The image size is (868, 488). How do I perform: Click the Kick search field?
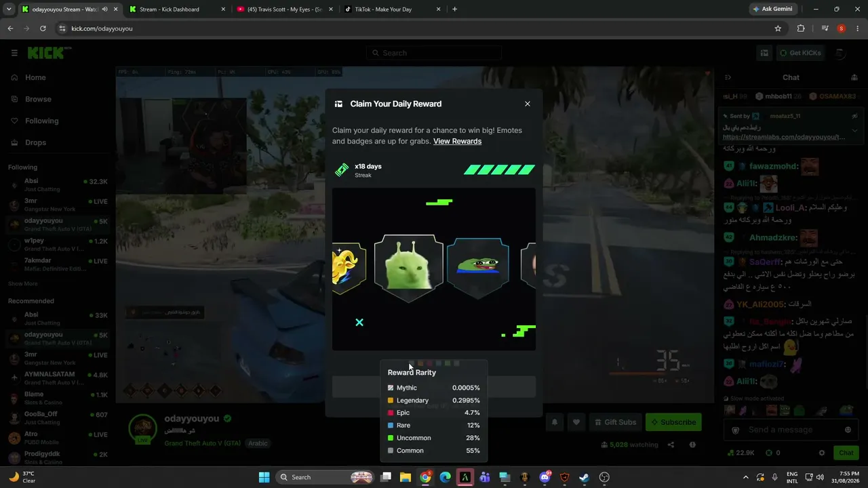click(x=434, y=53)
